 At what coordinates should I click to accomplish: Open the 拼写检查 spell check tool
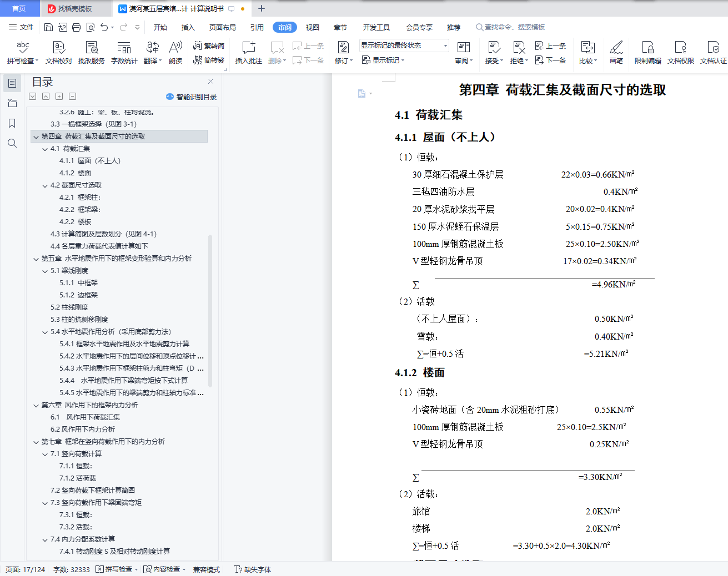click(x=23, y=53)
